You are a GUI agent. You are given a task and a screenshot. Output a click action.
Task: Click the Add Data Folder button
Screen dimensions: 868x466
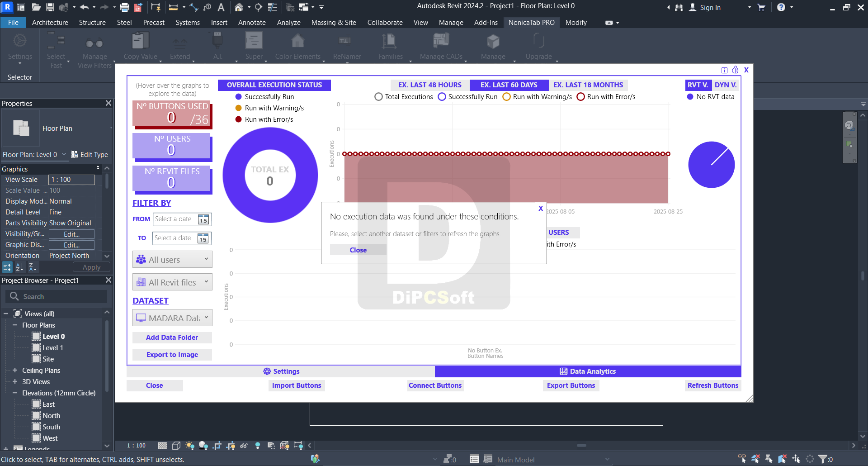click(x=172, y=338)
